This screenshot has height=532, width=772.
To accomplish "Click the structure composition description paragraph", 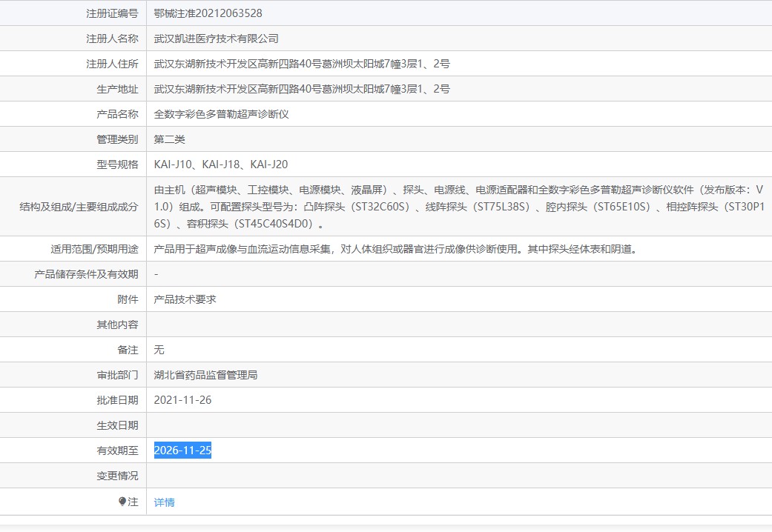I will (x=459, y=207).
